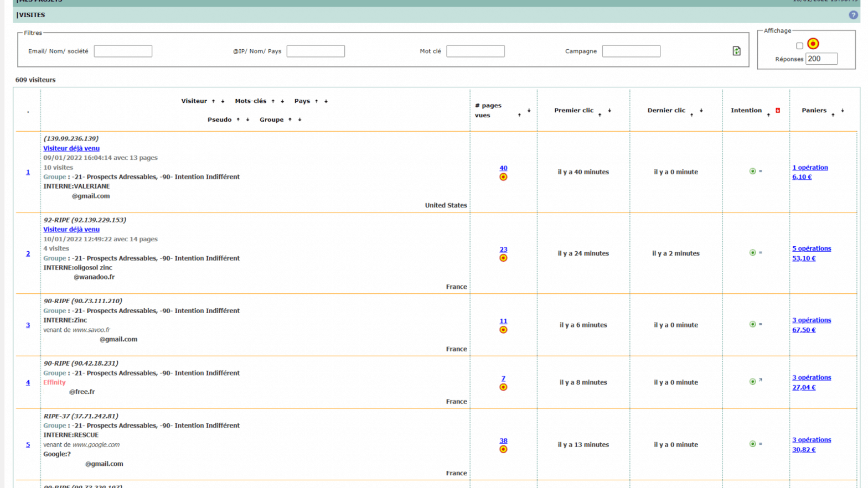
Task: Open 'Visiteur déjà venu' link for 92.139.229.153
Action: point(71,229)
